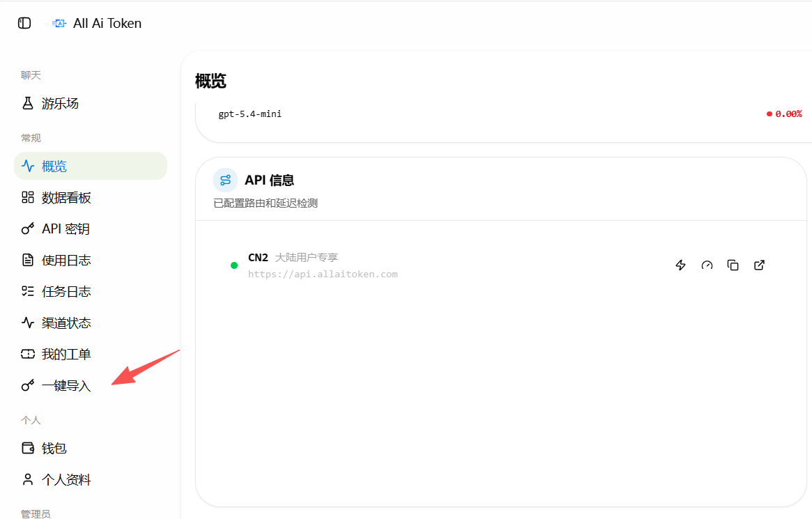Copy the CN2 API URL with copy icon
812x519 pixels.
click(x=733, y=265)
